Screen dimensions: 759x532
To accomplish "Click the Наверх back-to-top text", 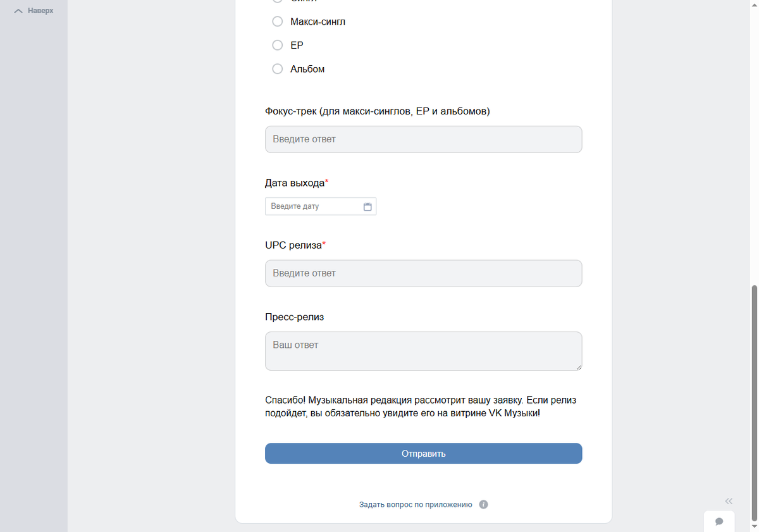I will click(40, 11).
